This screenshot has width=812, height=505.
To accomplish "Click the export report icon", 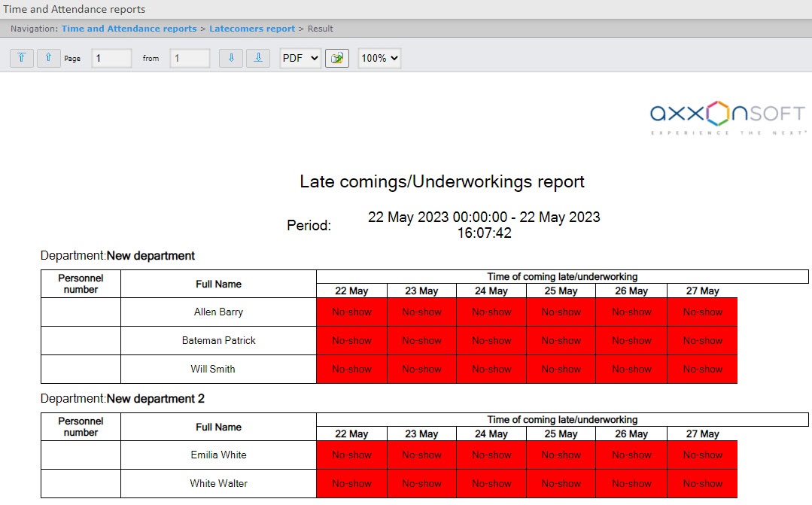I will tap(337, 58).
